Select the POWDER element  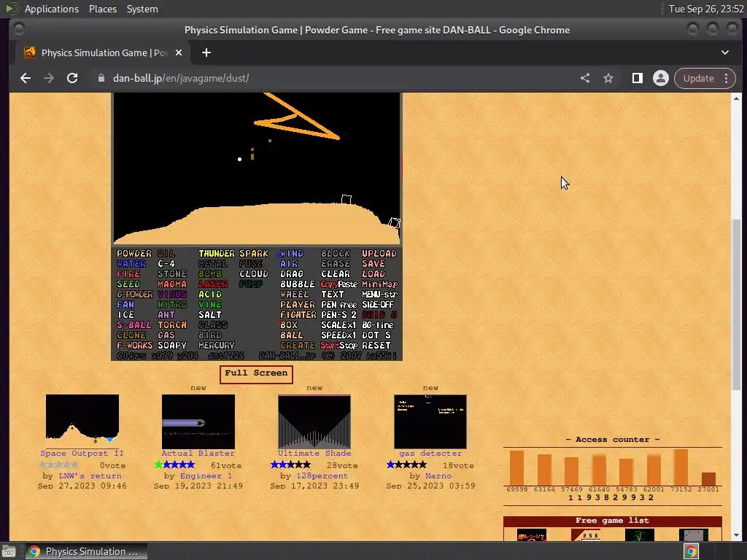pos(134,254)
